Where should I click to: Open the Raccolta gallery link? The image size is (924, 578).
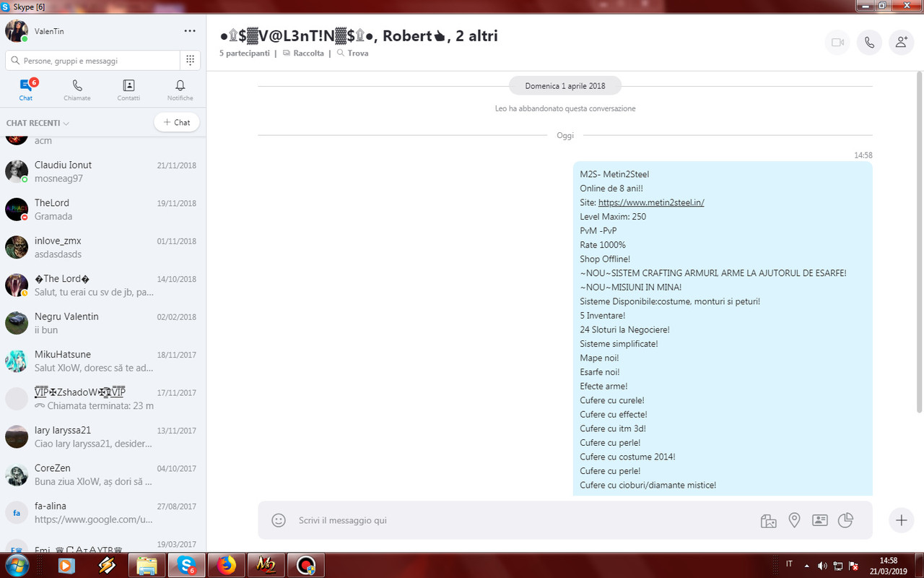[x=303, y=53]
